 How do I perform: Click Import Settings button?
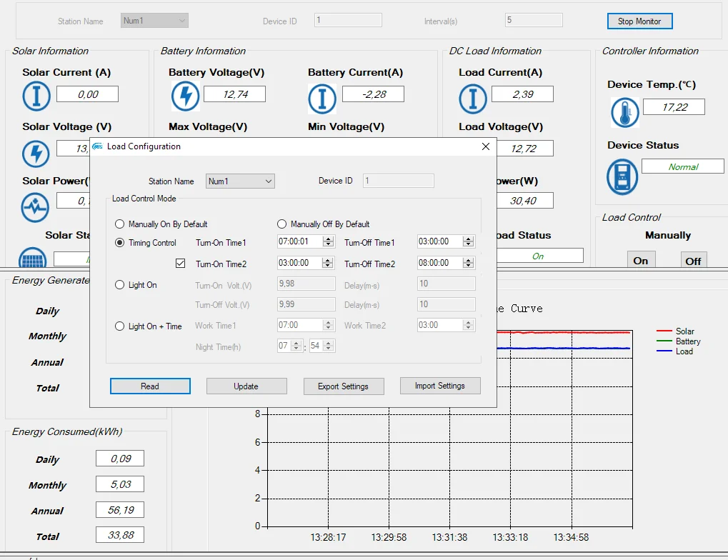coord(440,386)
